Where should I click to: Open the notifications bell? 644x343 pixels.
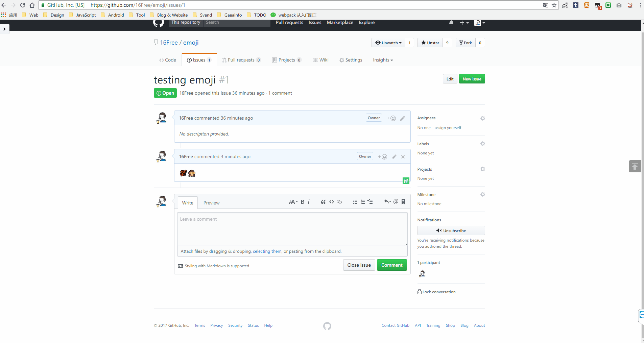click(x=451, y=23)
